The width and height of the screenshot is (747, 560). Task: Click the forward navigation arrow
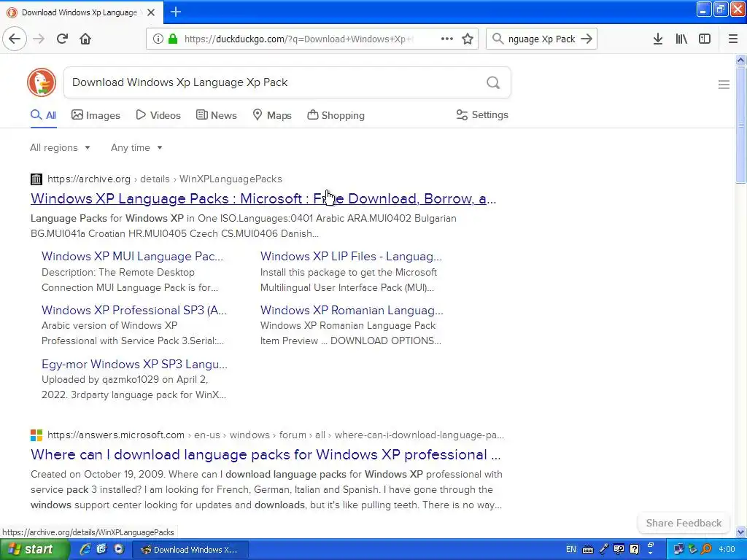tap(39, 39)
